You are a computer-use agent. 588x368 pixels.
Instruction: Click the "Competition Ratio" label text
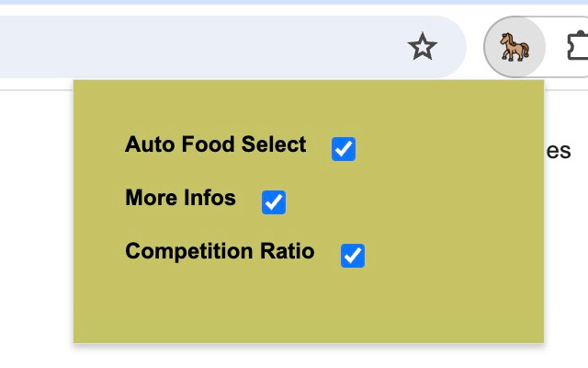[220, 251]
